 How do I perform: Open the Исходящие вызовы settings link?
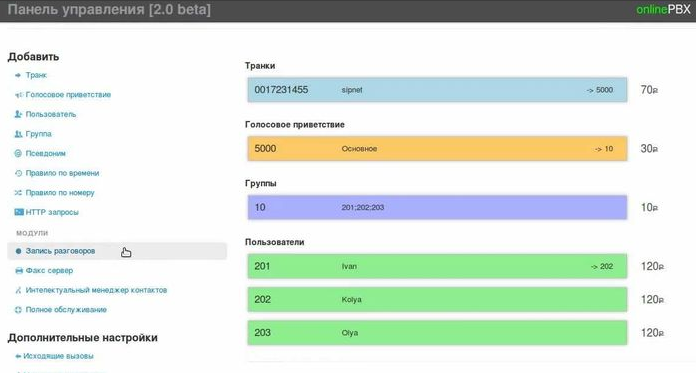coord(58,356)
